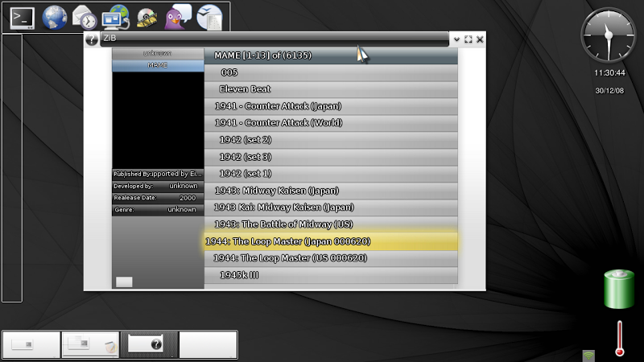
Task: Launch the purple bird chat application
Action: pyautogui.click(x=177, y=18)
